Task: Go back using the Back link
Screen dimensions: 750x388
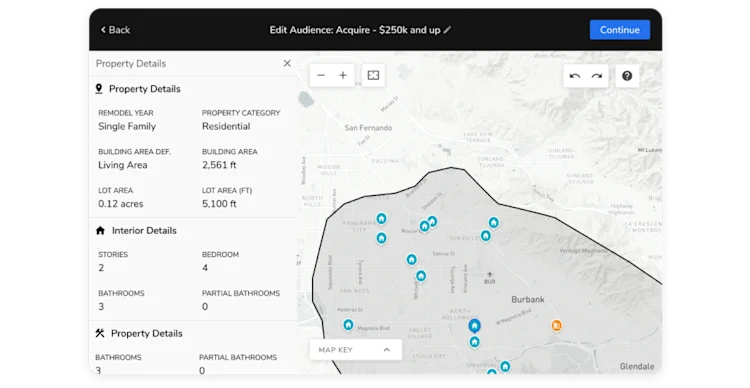Action: coord(115,30)
